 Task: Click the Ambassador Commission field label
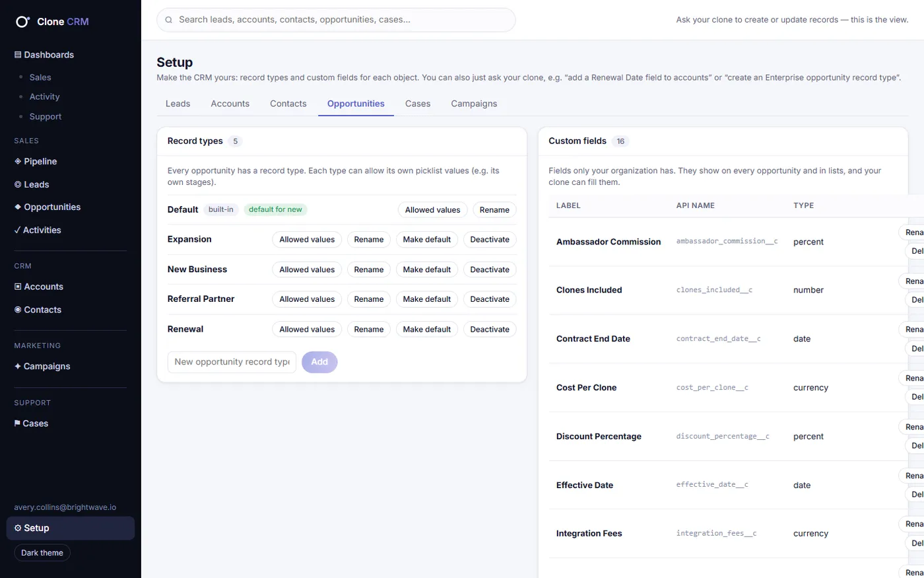pos(609,242)
